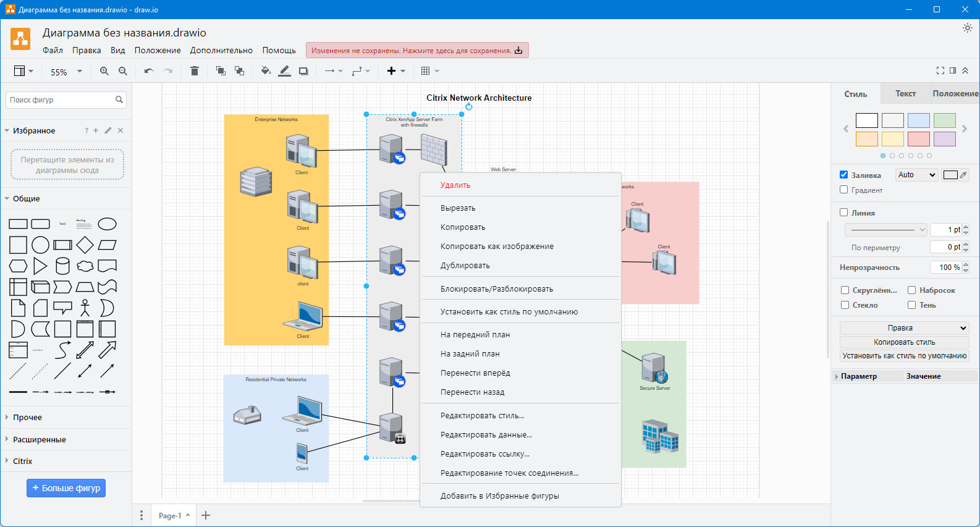The width and height of the screenshot is (980, 527).
Task: Click the trash delete icon in toolbar
Action: click(195, 71)
